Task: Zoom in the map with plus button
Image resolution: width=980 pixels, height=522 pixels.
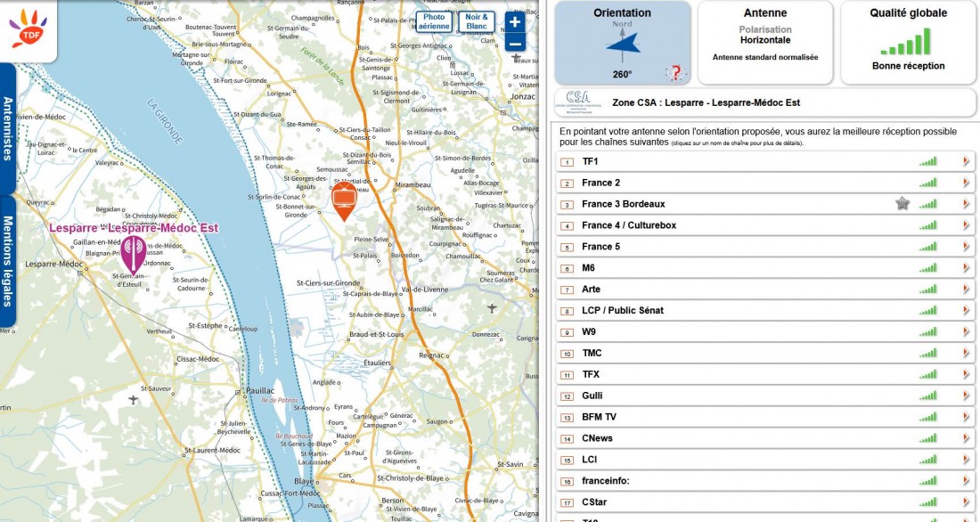Action: pyautogui.click(x=514, y=22)
